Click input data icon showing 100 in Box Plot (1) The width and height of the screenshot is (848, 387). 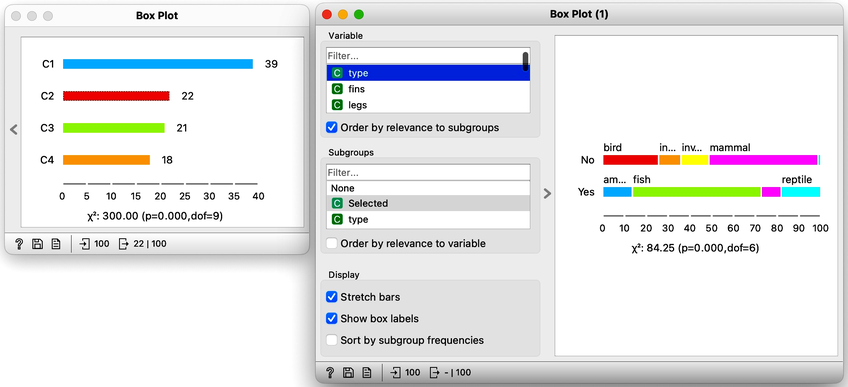(396, 372)
